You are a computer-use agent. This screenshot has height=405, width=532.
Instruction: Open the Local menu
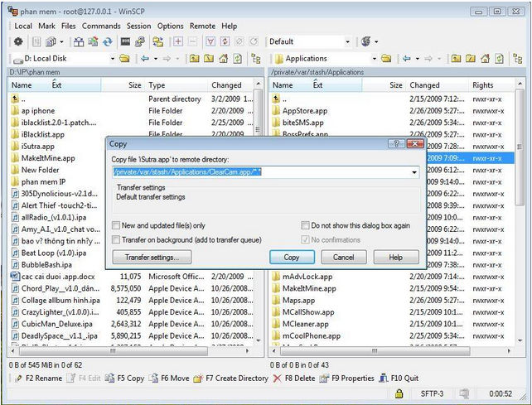tap(23, 27)
